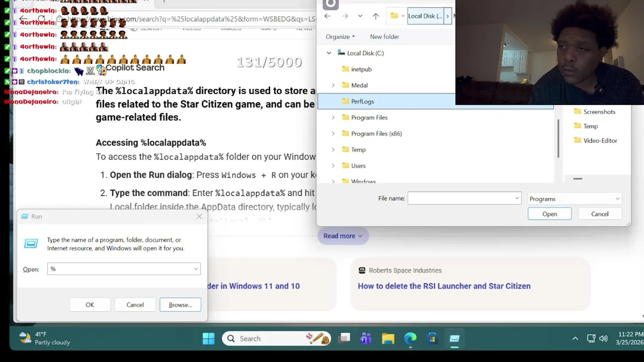Screen dimensions: 644x362
Task: Click OK in the Run dialog
Action: click(x=90, y=305)
